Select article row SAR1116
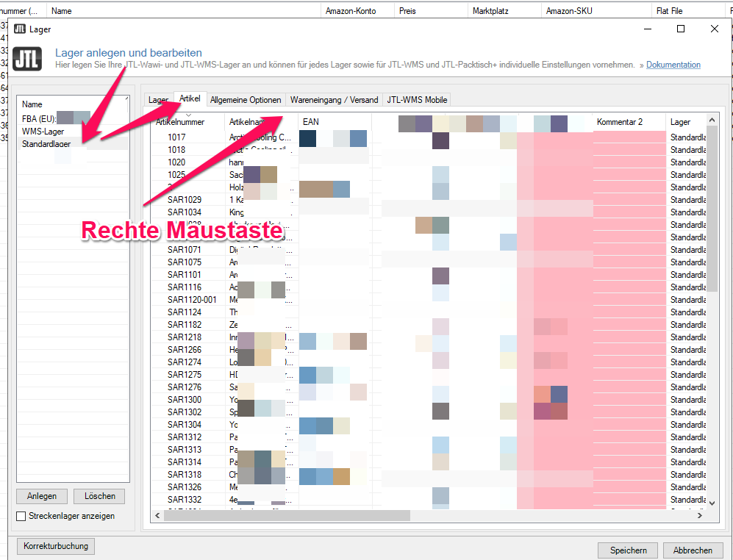733x560 pixels. pyautogui.click(x=428, y=287)
